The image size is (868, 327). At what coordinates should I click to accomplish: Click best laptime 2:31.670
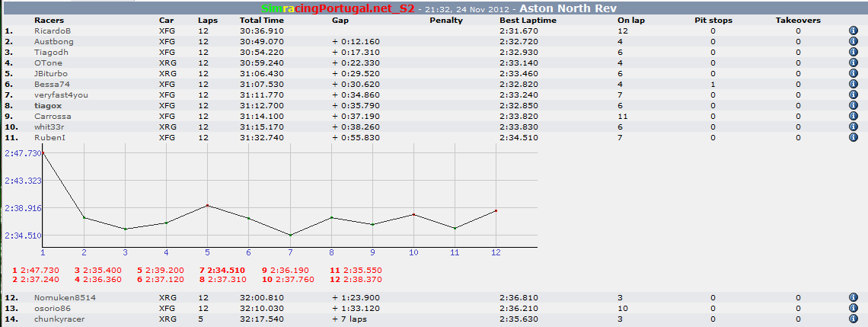click(x=519, y=31)
